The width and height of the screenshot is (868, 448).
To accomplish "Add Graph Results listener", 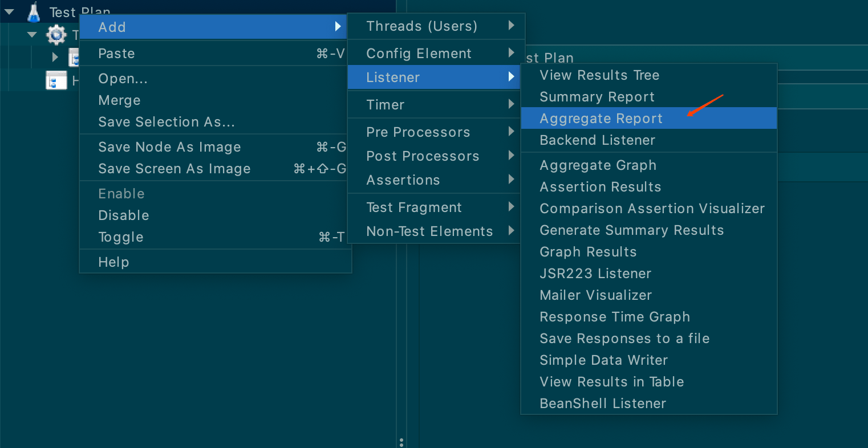I will 649,252.
